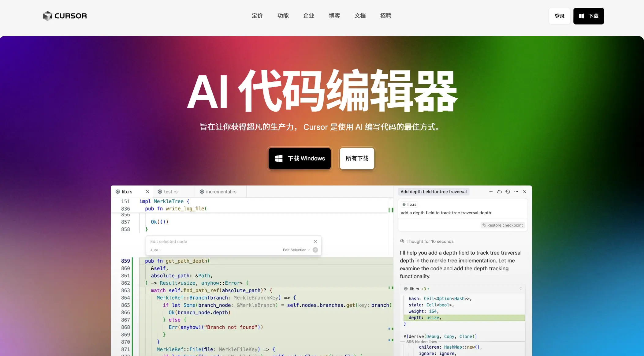Open the Auto model dropdown
This screenshot has width=644, height=356.
coord(156,250)
